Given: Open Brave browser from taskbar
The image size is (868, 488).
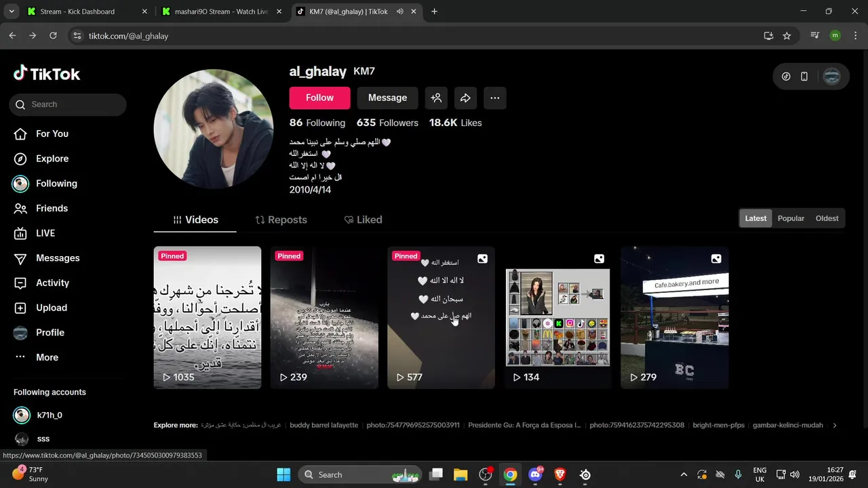Looking at the screenshot, I should pyautogui.click(x=560, y=474).
